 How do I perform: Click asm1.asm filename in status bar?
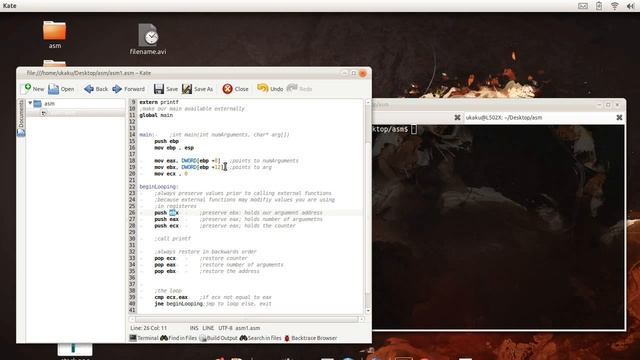(x=247, y=328)
